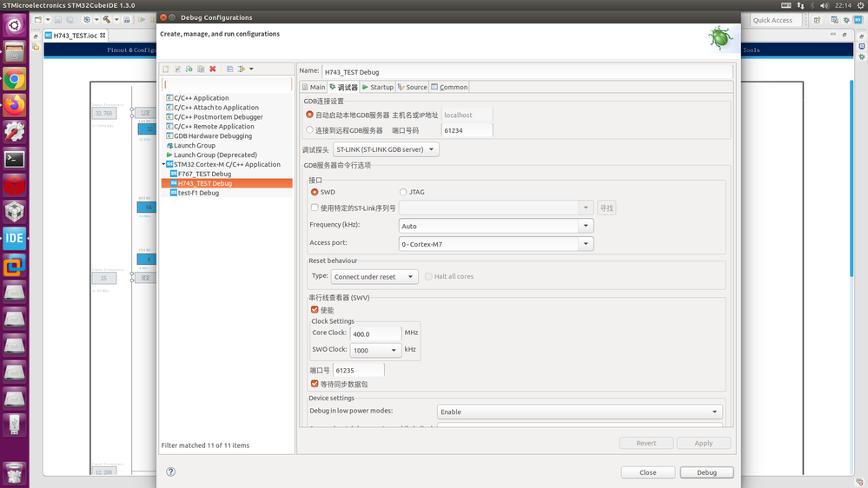Select GDB Hardware Debugging in list
The image size is (868, 488).
[x=213, y=136]
